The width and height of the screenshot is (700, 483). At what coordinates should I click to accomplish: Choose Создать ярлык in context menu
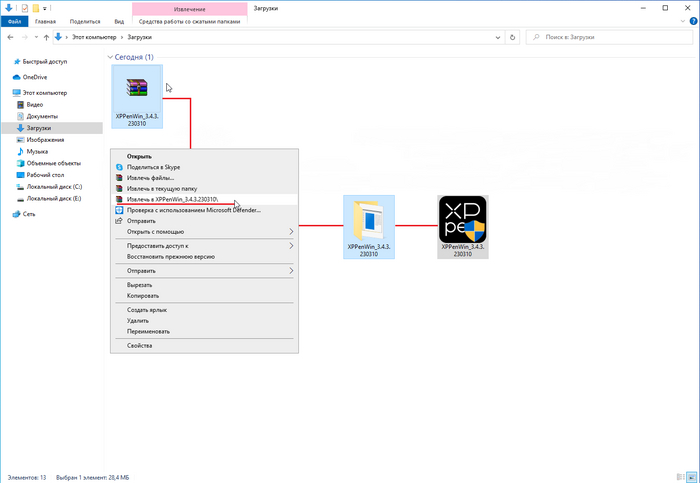[x=204, y=310]
